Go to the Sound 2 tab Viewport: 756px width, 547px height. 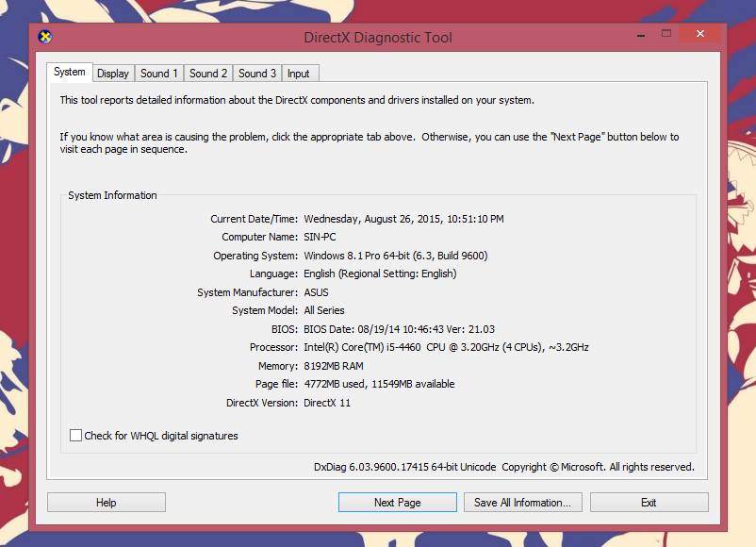[x=207, y=74]
